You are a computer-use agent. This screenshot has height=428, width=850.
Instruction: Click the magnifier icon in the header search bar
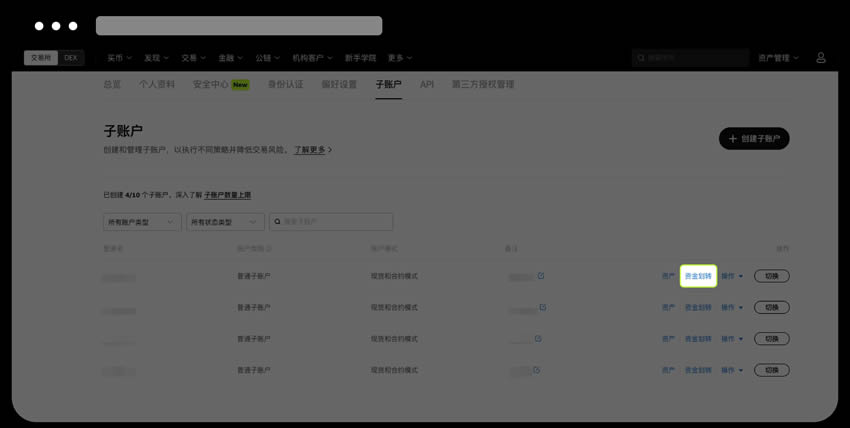coord(641,58)
